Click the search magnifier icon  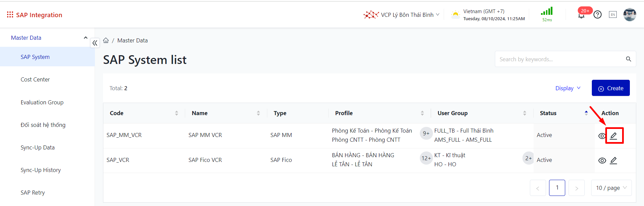[x=628, y=59]
